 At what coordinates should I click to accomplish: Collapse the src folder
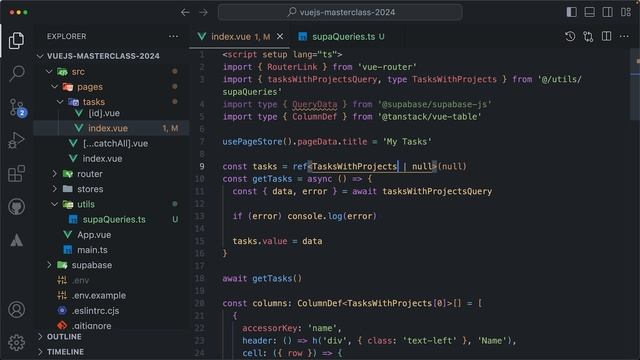[x=49, y=71]
